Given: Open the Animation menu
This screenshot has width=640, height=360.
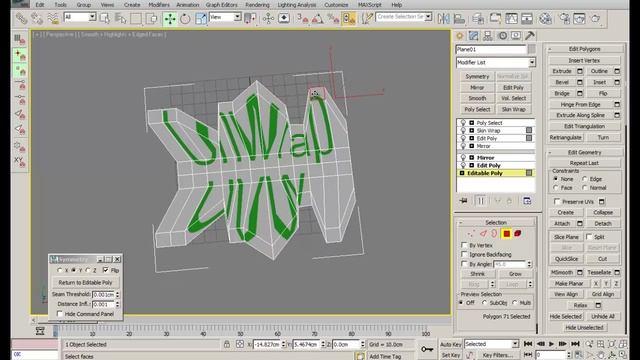Looking at the screenshot, I should [188, 4].
